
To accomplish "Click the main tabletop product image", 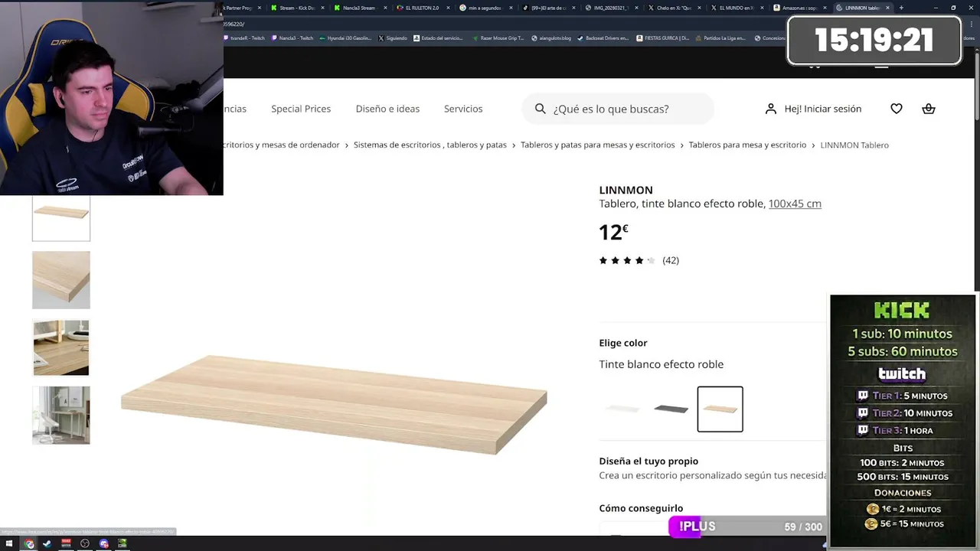I will [x=334, y=404].
